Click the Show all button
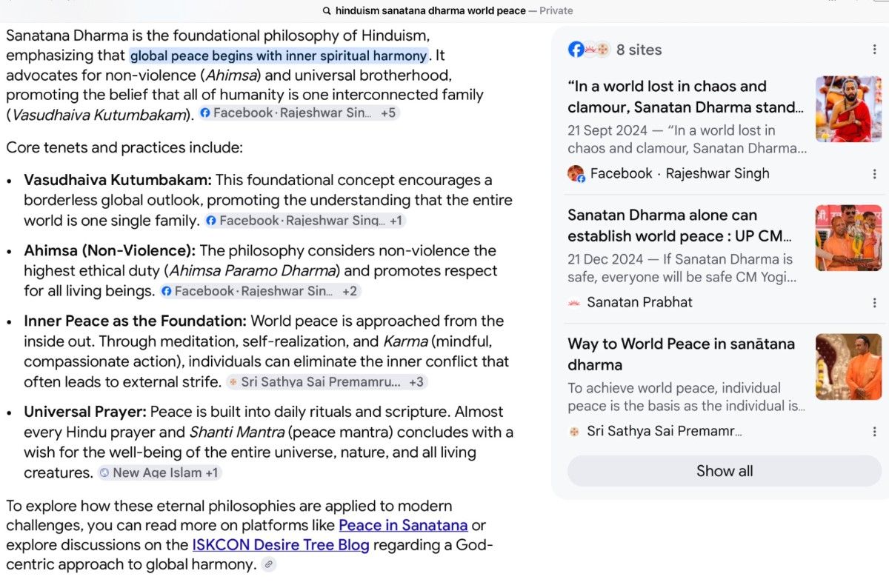 click(x=725, y=471)
